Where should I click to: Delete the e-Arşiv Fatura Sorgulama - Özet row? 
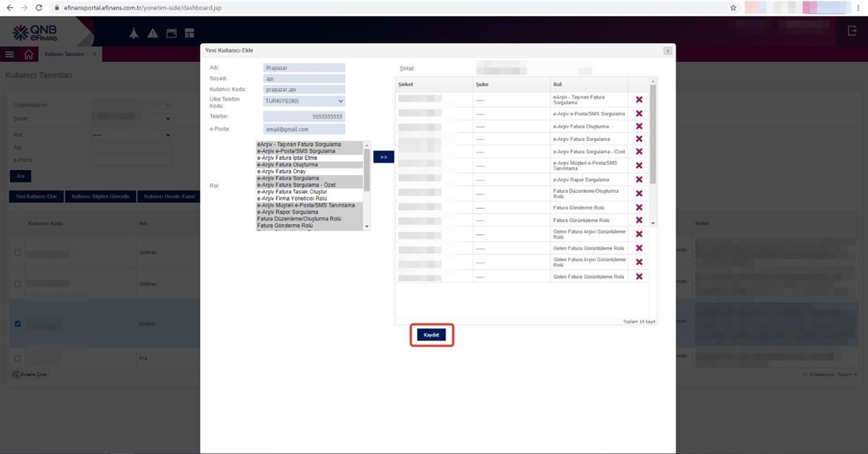coord(639,152)
